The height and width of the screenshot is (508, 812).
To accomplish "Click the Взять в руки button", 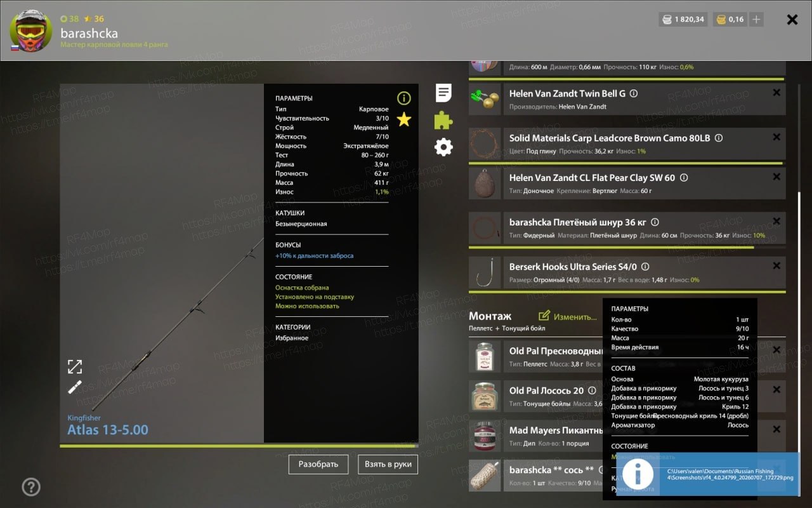I will tap(388, 464).
